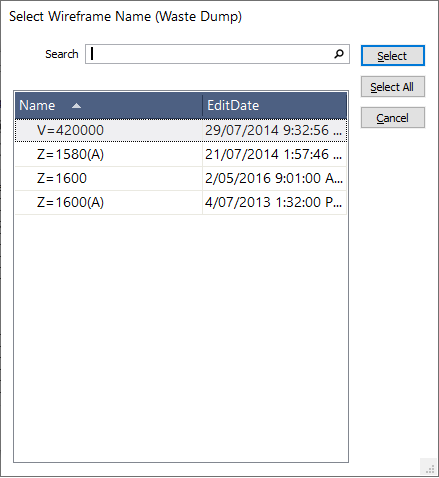439x478 pixels.
Task: Click the resize grip icon
Action: [x=430, y=469]
